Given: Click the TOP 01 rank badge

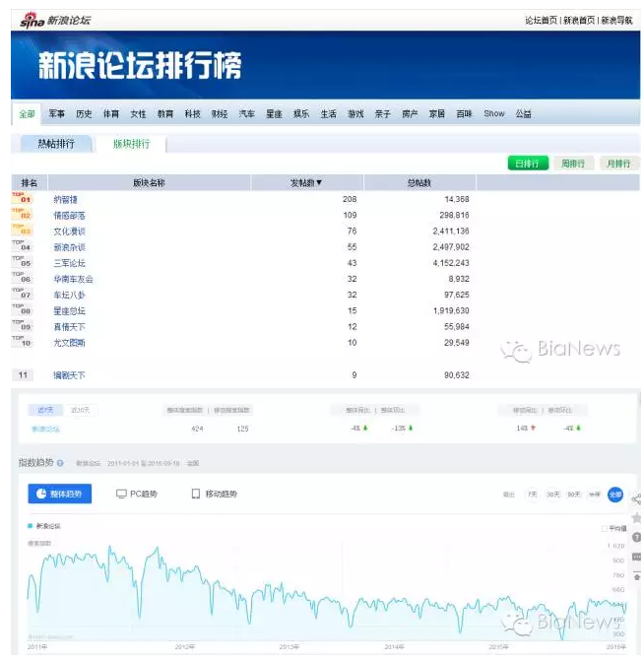Looking at the screenshot, I should click(x=22, y=198).
